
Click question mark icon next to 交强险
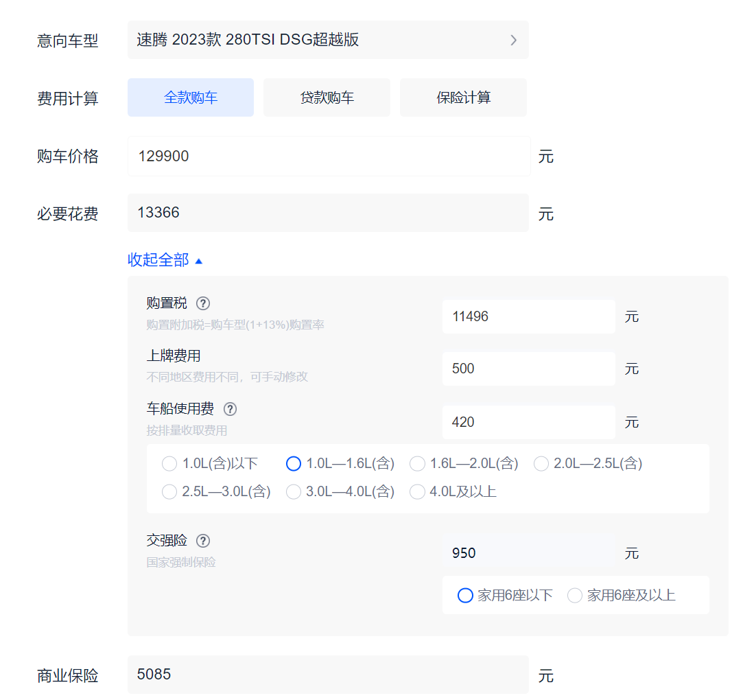203,541
